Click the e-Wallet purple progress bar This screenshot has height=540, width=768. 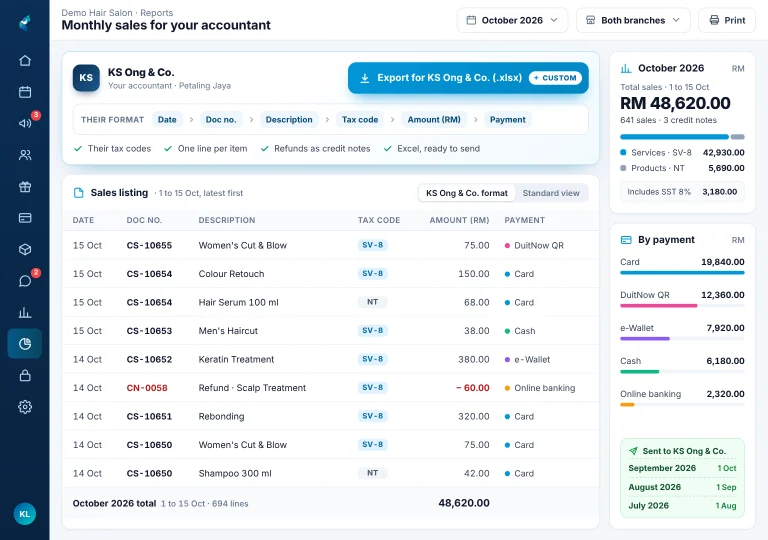[x=645, y=339]
